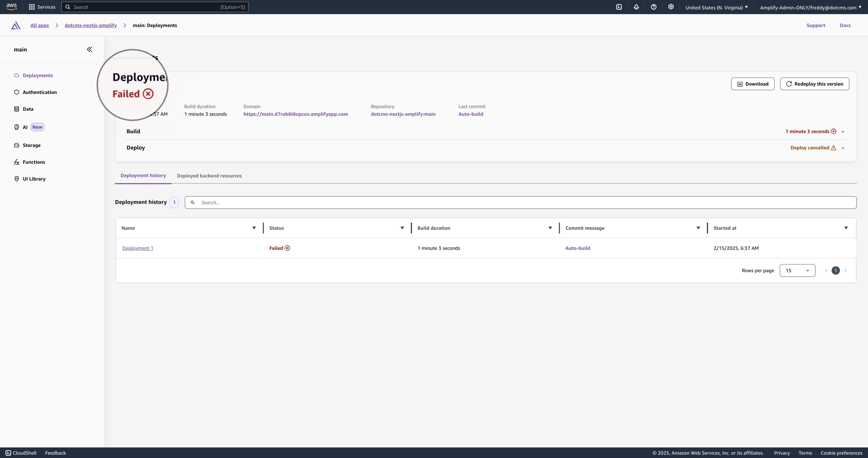Open the Deployment 1 link
Image resolution: width=868 pixels, height=458 pixels.
coord(137,248)
